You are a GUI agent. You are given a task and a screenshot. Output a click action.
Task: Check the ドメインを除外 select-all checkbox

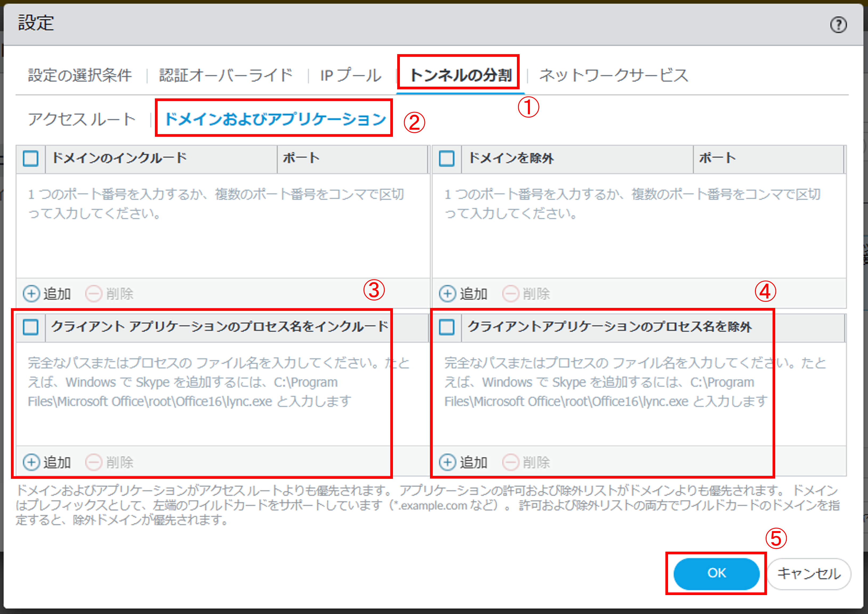pyautogui.click(x=447, y=158)
